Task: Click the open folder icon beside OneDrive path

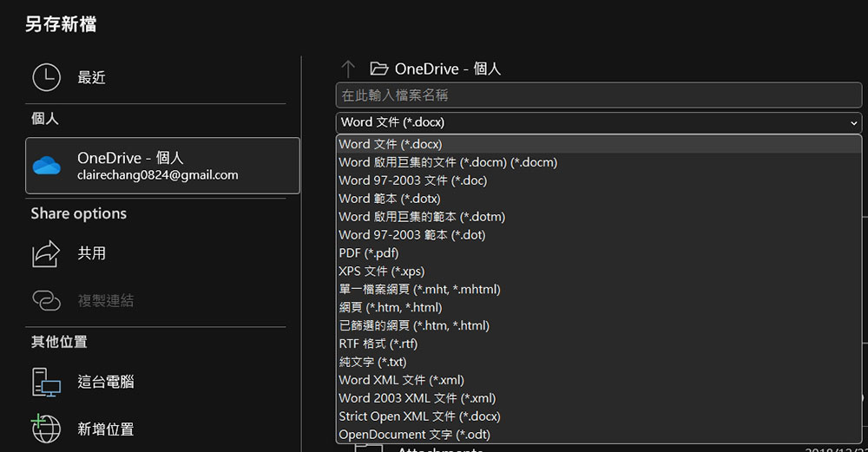Action: point(378,69)
